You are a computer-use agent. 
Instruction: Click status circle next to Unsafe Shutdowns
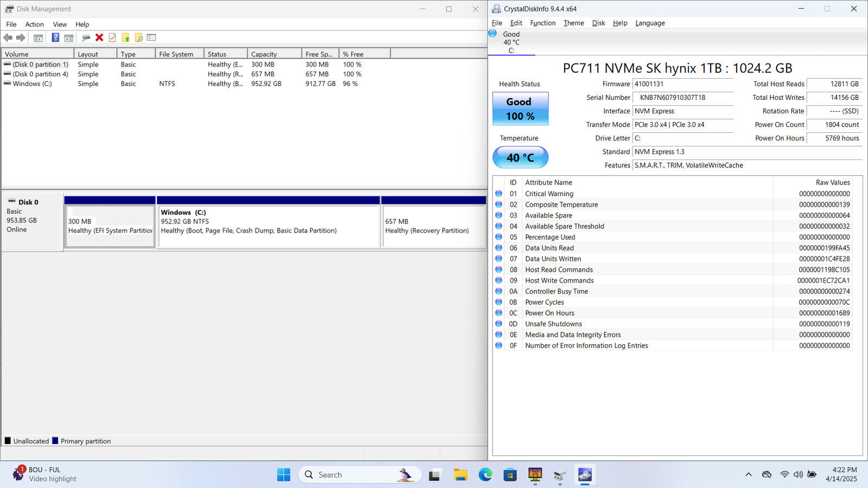coord(499,324)
